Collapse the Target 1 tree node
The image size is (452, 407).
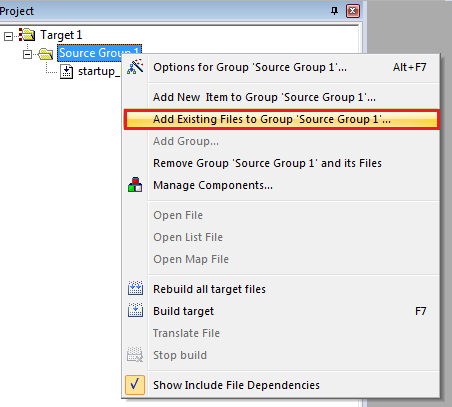(x=8, y=36)
